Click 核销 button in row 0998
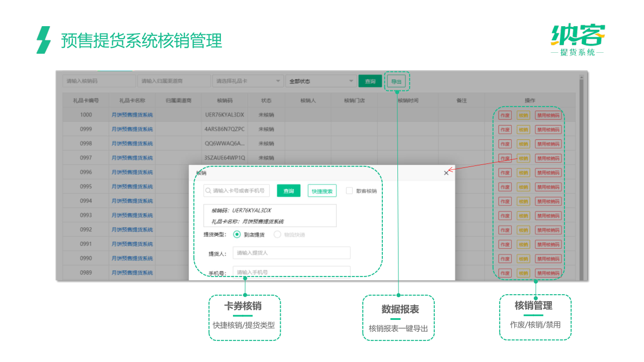 [523, 144]
